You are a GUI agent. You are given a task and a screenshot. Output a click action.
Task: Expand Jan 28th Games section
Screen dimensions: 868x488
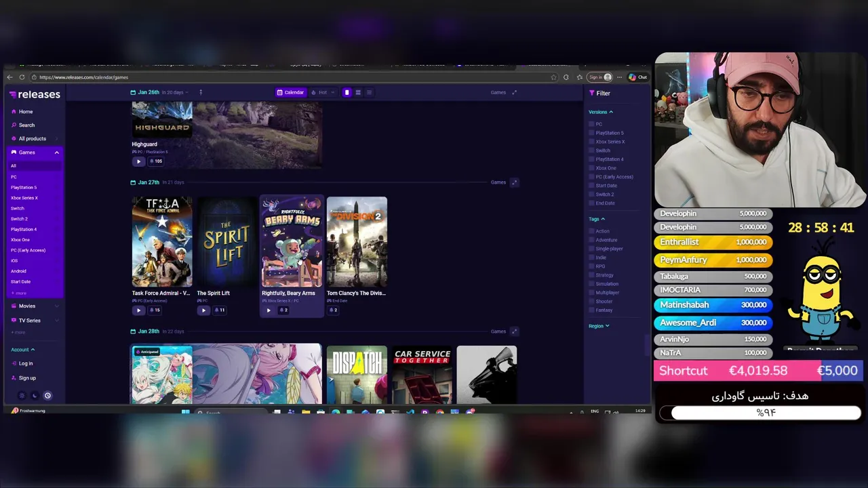pyautogui.click(x=514, y=331)
